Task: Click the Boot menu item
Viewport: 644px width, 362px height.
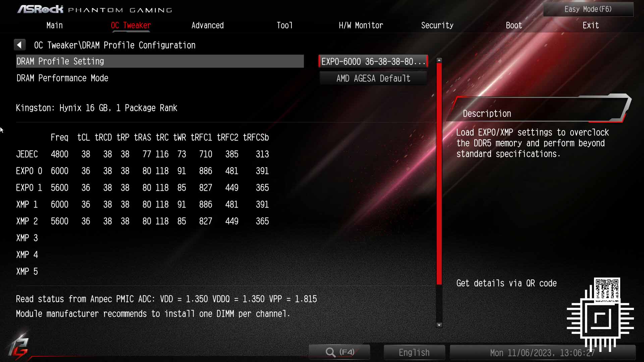Action: 514,25
